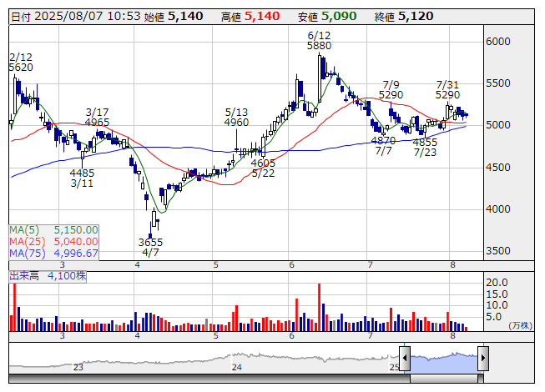Click the 24 year marker in the navigator

(237, 367)
